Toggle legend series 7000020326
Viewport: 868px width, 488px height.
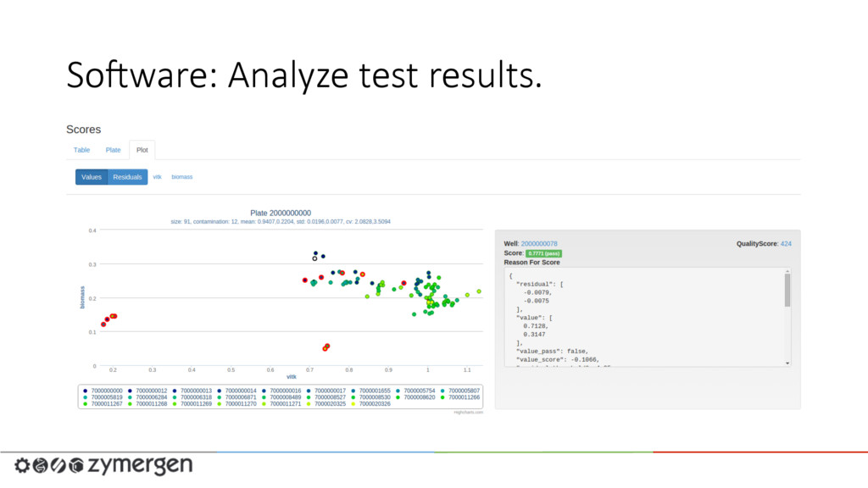(x=370, y=404)
